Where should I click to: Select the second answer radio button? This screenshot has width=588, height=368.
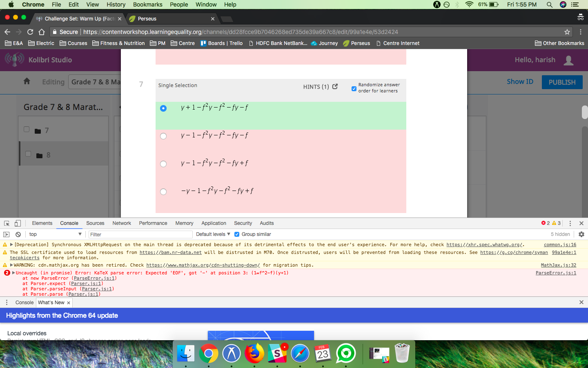pyautogui.click(x=163, y=136)
